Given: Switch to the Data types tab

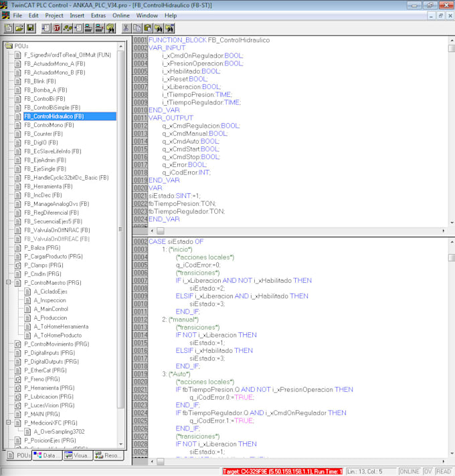Looking at the screenshot, I should coord(47,455).
